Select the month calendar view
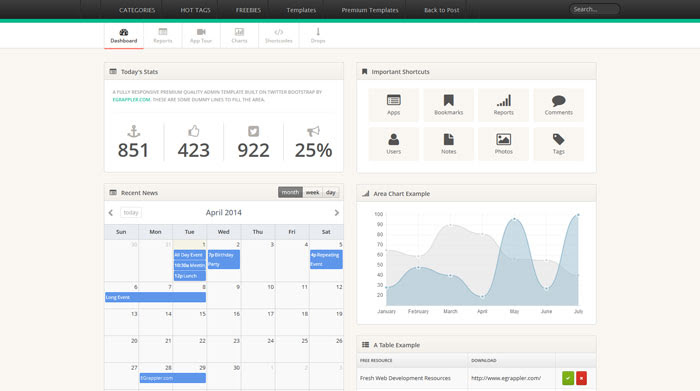Viewport: 700px width, 391px height. point(290,192)
